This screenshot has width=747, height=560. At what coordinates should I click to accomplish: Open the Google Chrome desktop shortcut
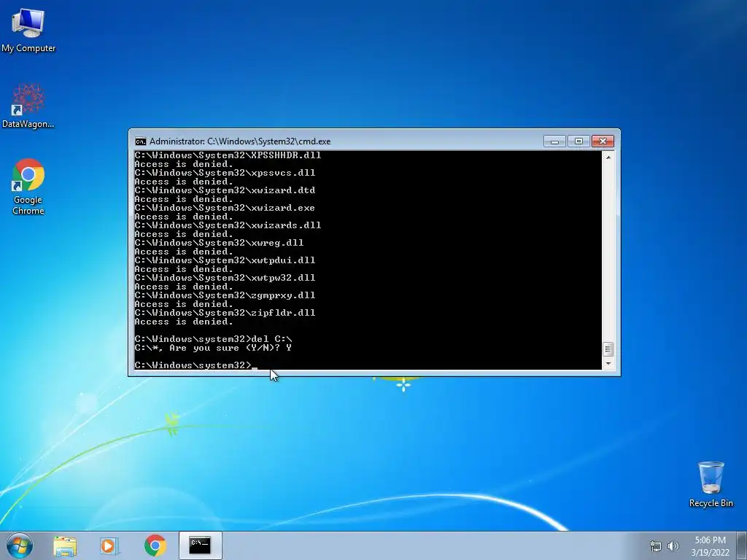pyautogui.click(x=28, y=187)
